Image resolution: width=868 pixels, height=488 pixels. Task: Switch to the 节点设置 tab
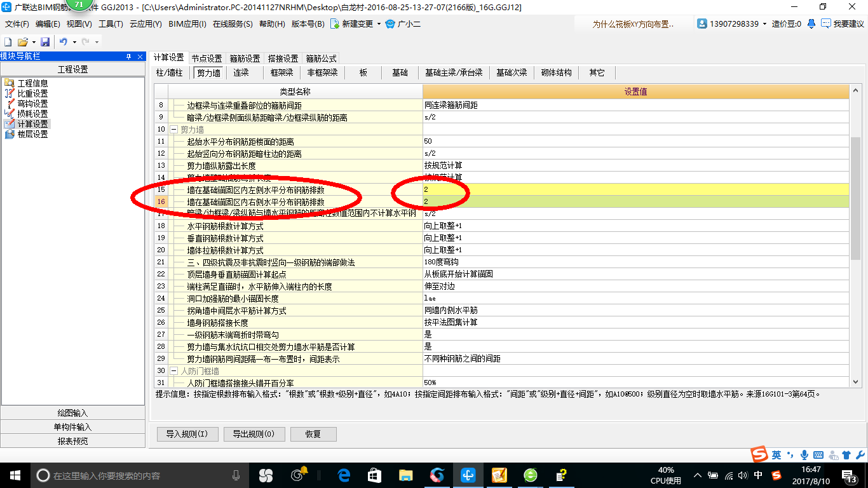pyautogui.click(x=207, y=58)
